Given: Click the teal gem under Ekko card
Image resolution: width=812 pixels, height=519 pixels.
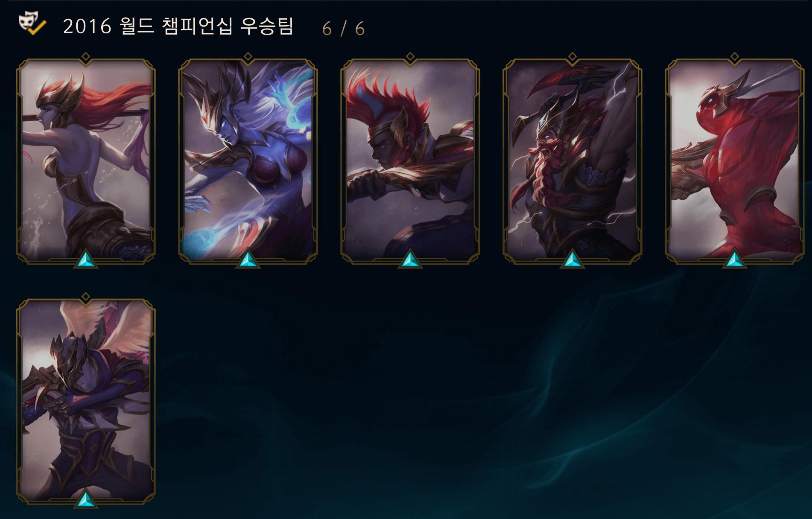Looking at the screenshot, I should (x=410, y=259).
